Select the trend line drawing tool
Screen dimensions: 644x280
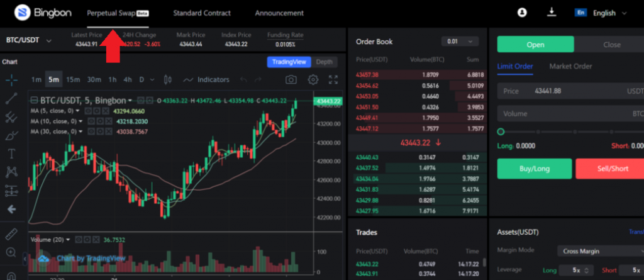pos(11,98)
